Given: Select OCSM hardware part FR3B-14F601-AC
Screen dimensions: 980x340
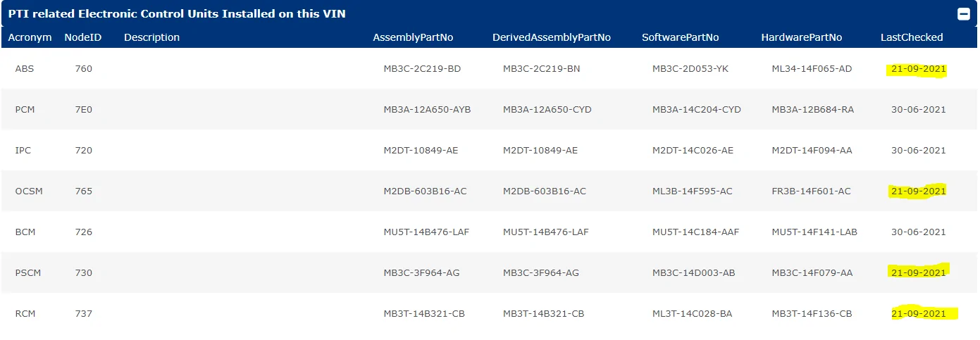Looking at the screenshot, I should [x=811, y=191].
